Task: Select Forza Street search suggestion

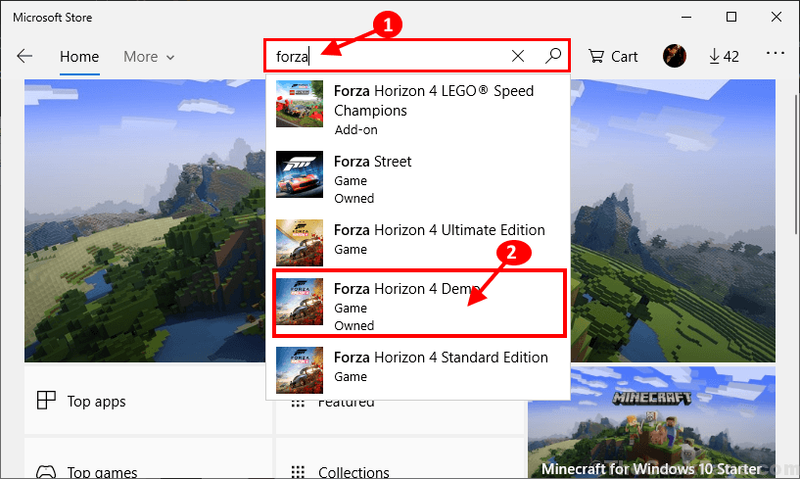Action: pos(418,179)
